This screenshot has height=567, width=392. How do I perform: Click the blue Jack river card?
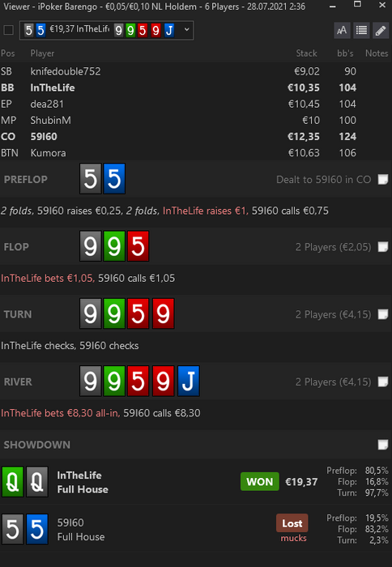tap(189, 382)
